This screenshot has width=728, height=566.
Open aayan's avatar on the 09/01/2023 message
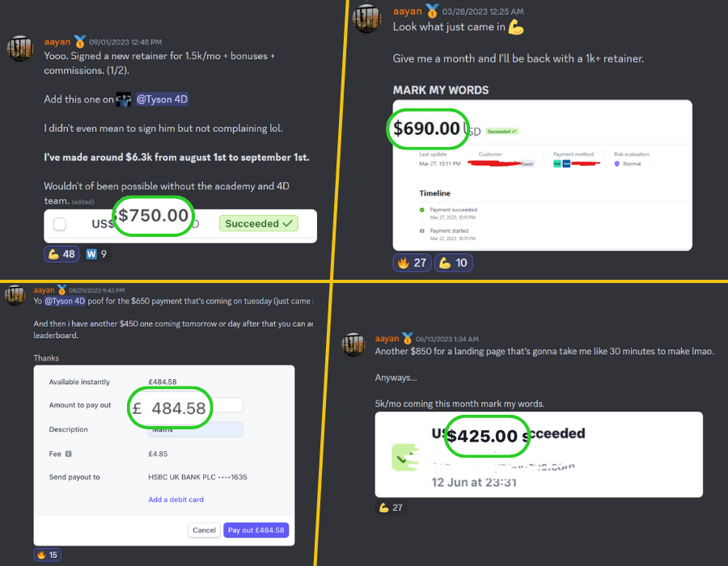click(x=20, y=48)
